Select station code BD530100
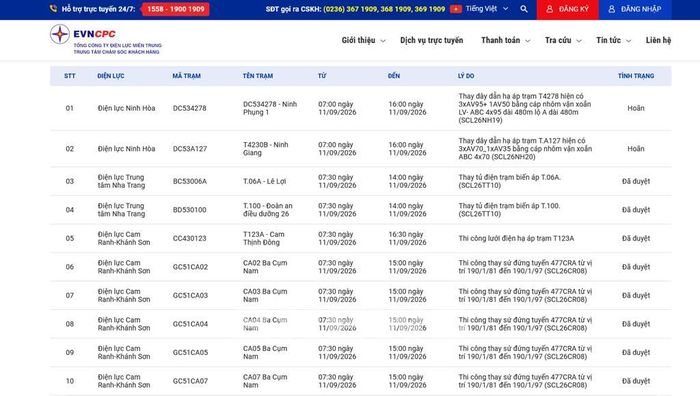This screenshot has height=396, width=700. pyautogui.click(x=190, y=210)
